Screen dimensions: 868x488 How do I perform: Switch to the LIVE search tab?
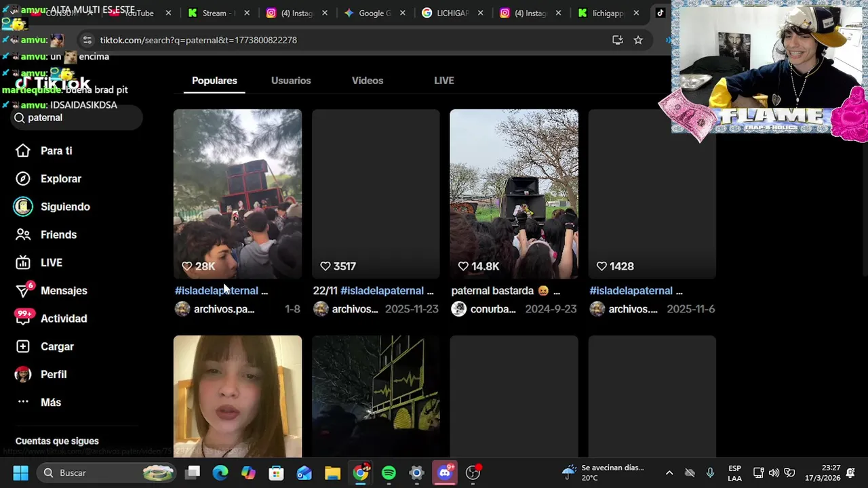(444, 81)
